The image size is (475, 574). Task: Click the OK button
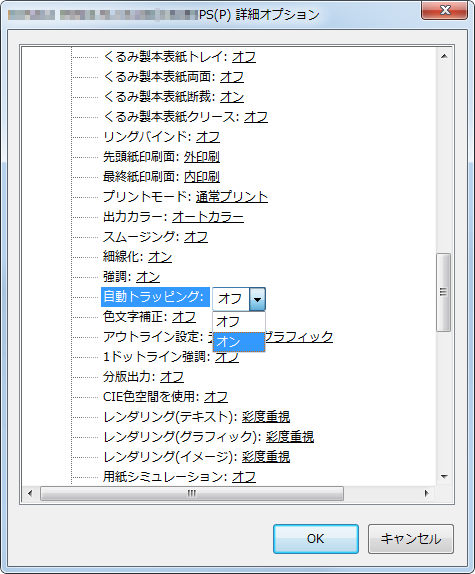[315, 538]
